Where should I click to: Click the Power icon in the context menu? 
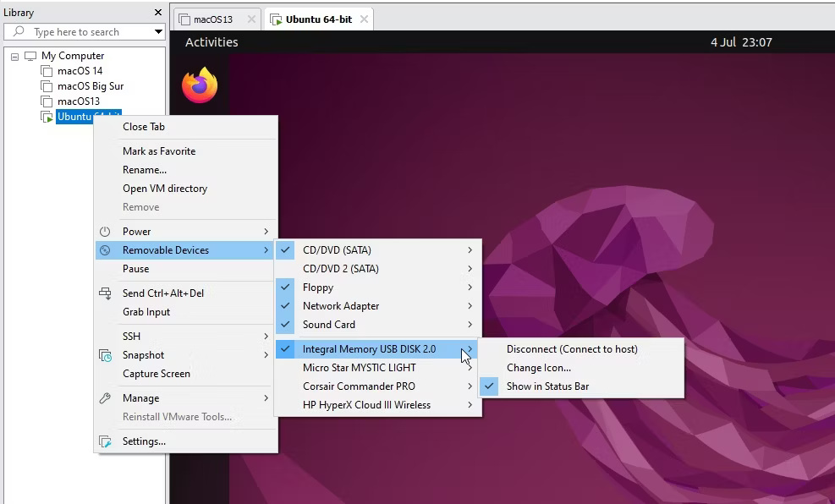click(x=105, y=231)
